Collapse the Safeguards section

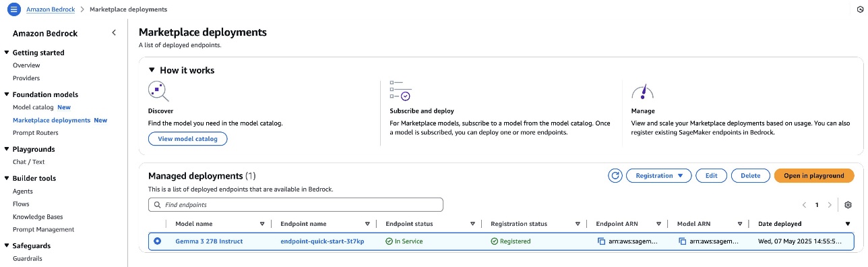pos(7,245)
